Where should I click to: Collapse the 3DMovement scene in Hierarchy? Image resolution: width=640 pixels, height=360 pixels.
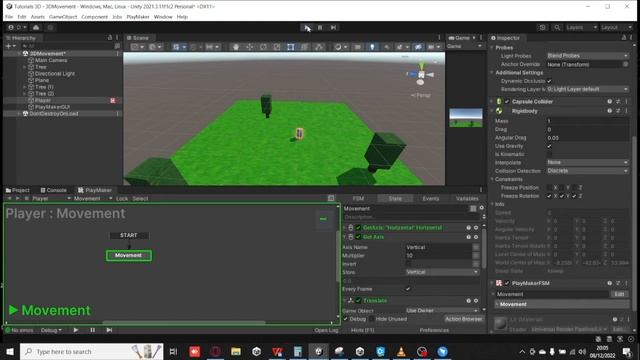click(x=19, y=53)
